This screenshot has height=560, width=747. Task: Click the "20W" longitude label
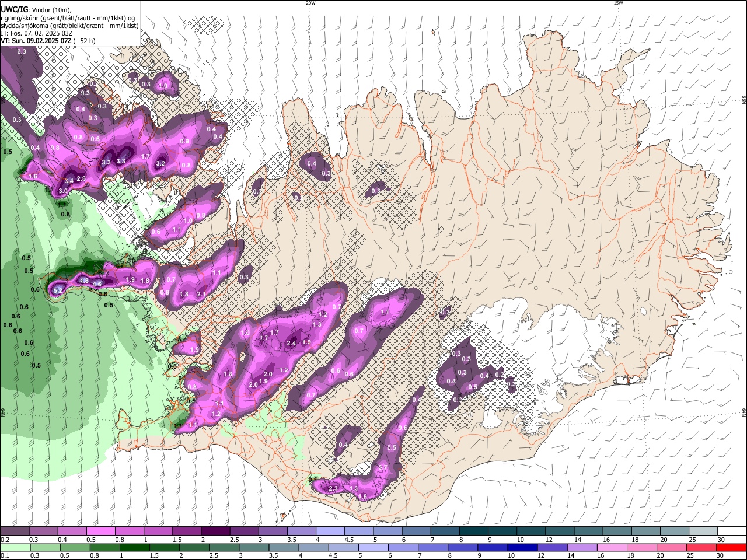click(310, 3)
